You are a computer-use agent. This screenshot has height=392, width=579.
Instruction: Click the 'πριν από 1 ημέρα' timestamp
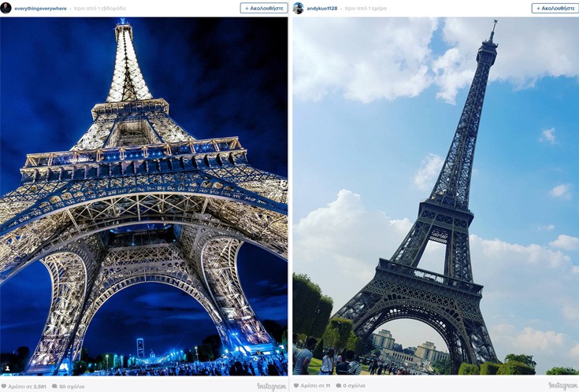tap(366, 9)
